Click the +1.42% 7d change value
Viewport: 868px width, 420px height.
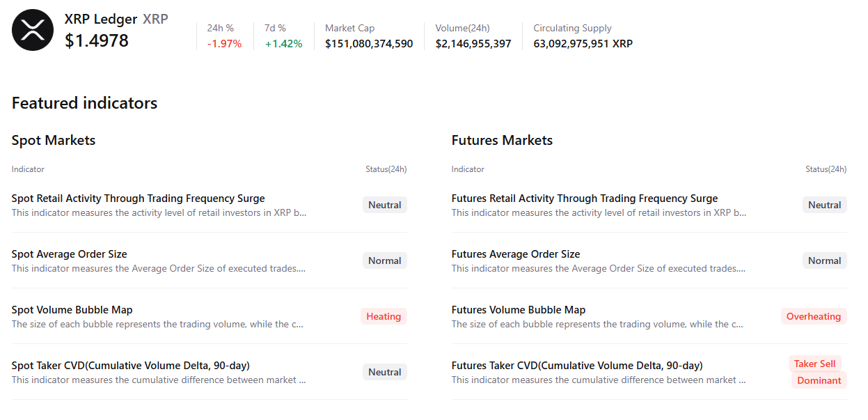point(283,44)
